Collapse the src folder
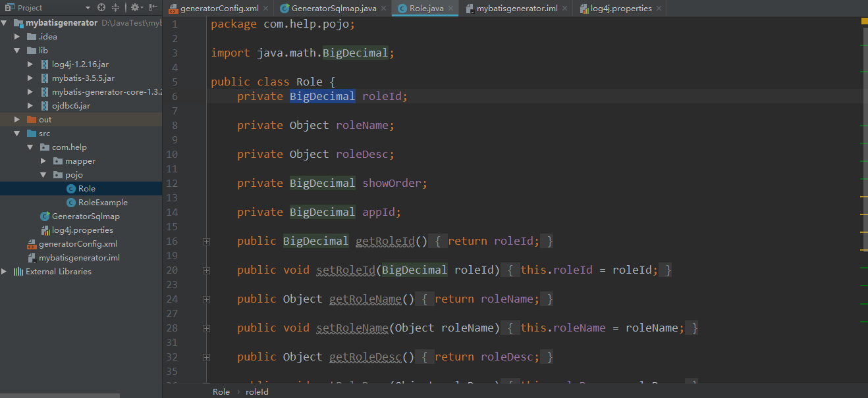This screenshot has height=398, width=868. pos(17,134)
